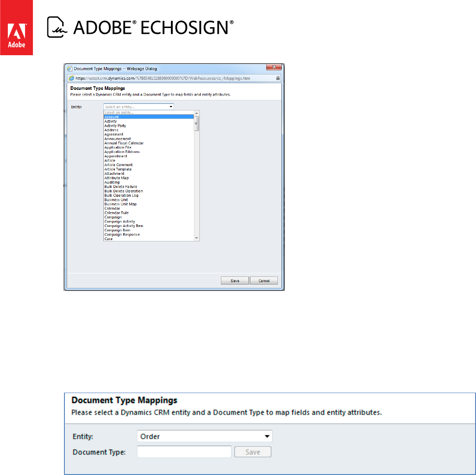
Task: Click Cancel in the dialog footer
Action: (264, 281)
